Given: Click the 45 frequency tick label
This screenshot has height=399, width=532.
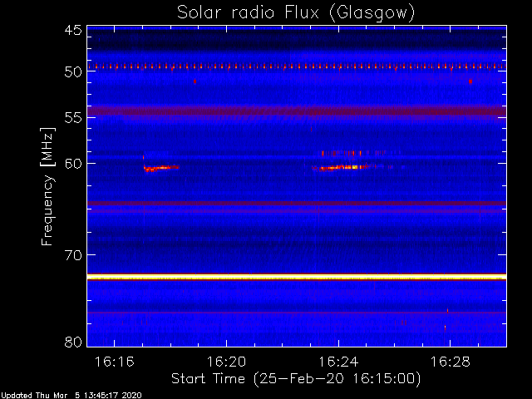Looking at the screenshot, I should [73, 30].
